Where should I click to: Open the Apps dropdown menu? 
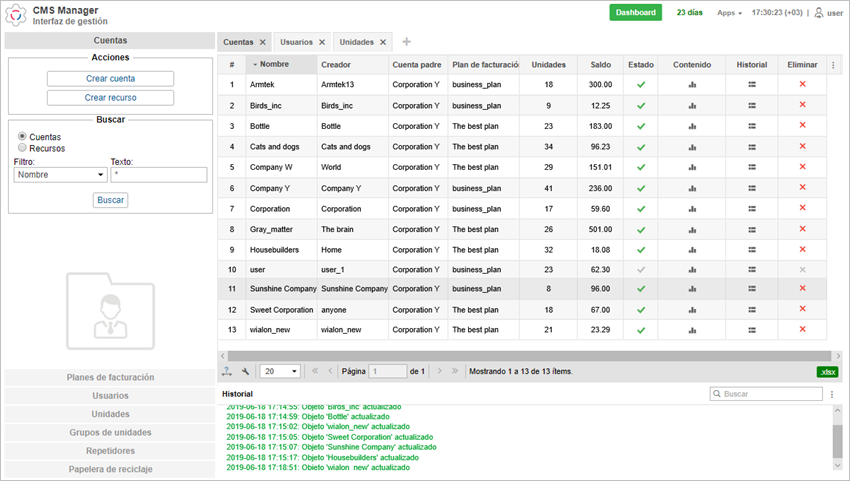click(x=729, y=13)
